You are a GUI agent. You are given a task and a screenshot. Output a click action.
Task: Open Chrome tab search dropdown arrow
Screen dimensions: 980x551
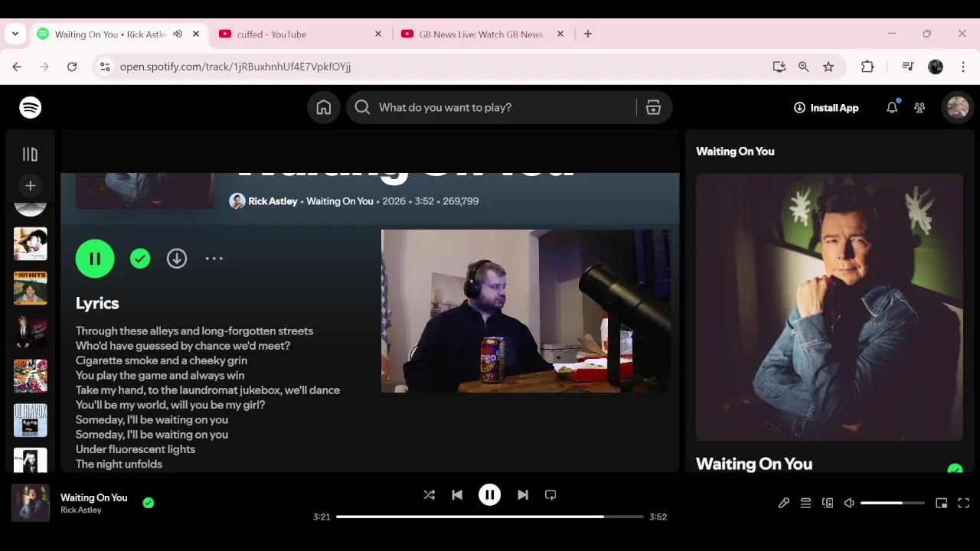[x=15, y=34]
